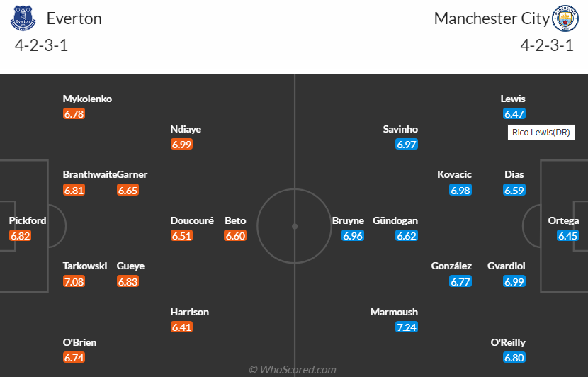
Task: Select Kovacic's 6.98 rating badge
Action: click(460, 190)
